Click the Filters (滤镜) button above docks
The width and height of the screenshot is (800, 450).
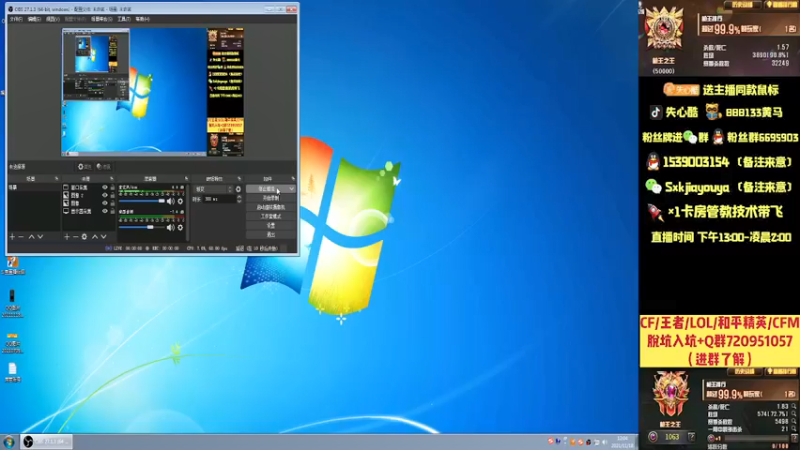click(104, 167)
